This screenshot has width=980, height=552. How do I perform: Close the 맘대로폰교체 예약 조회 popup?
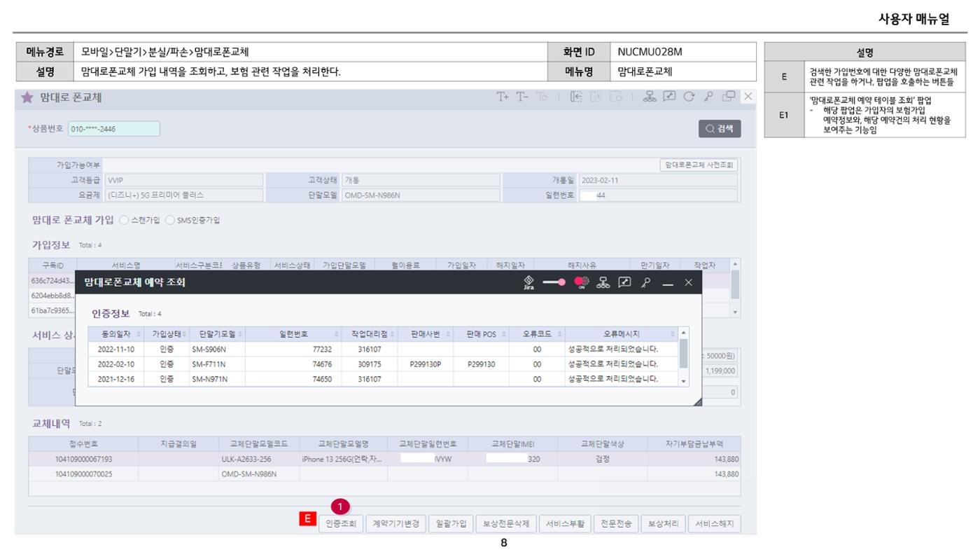[x=688, y=282]
